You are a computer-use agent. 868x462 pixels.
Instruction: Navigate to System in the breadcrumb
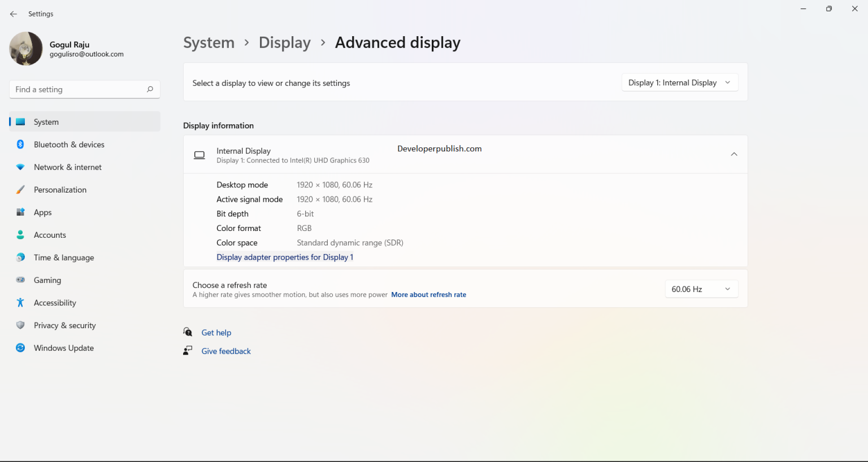point(209,42)
